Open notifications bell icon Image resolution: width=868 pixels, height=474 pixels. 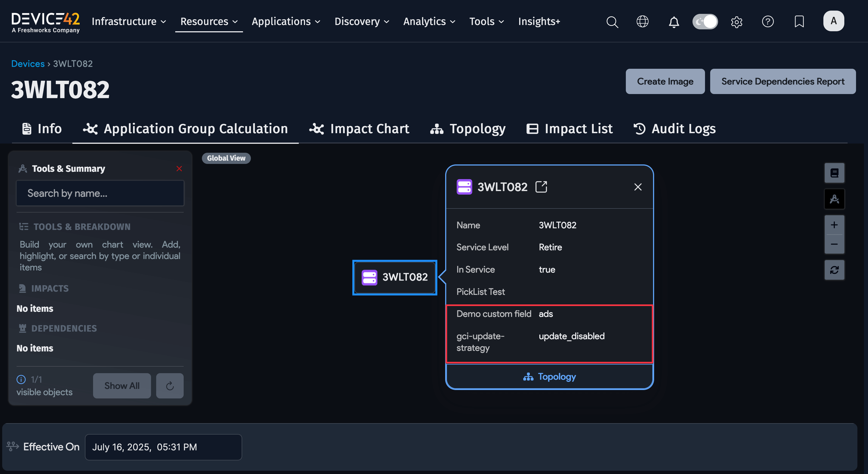click(x=673, y=22)
